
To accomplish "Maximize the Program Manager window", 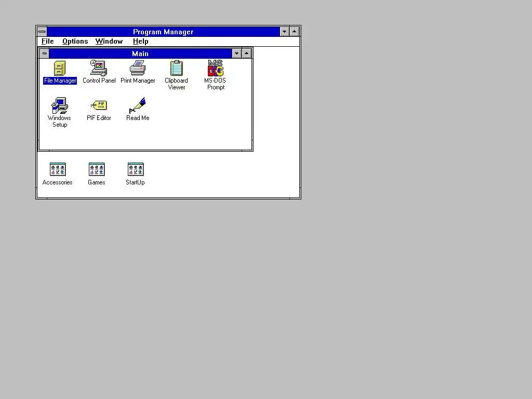I will tap(295, 32).
